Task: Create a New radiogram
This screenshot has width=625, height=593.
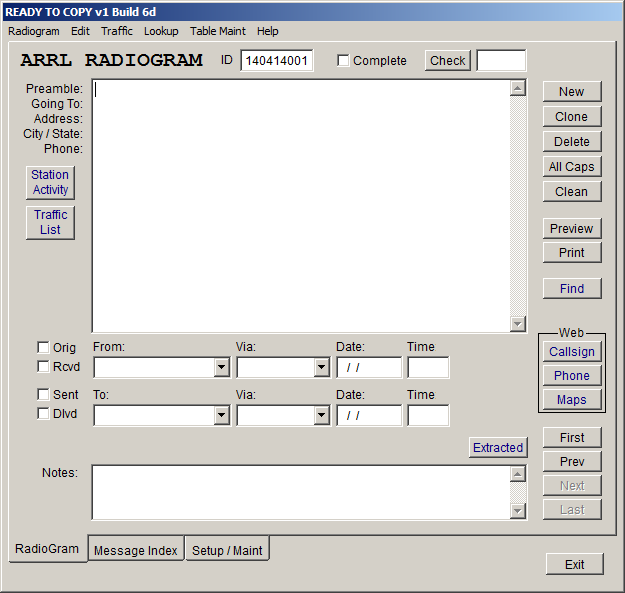Action: 572,92
